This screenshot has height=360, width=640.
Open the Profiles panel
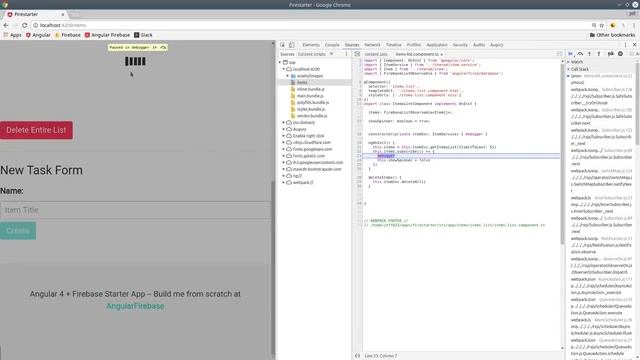[414, 45]
